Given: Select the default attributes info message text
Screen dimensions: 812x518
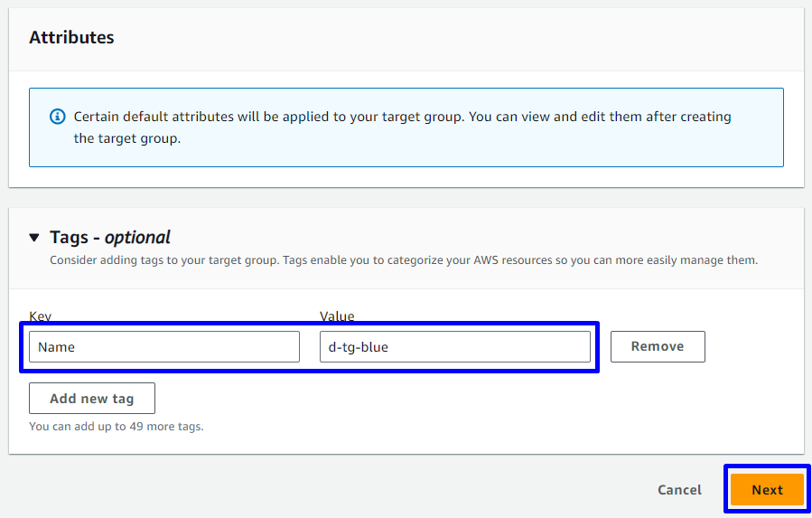Looking at the screenshot, I should (402, 117).
